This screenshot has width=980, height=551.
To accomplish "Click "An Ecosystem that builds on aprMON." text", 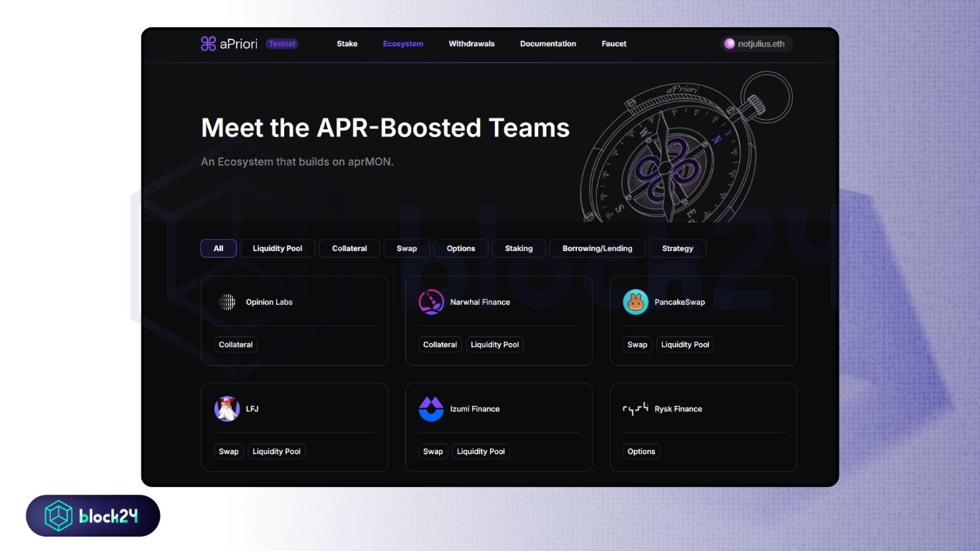I will (x=297, y=161).
